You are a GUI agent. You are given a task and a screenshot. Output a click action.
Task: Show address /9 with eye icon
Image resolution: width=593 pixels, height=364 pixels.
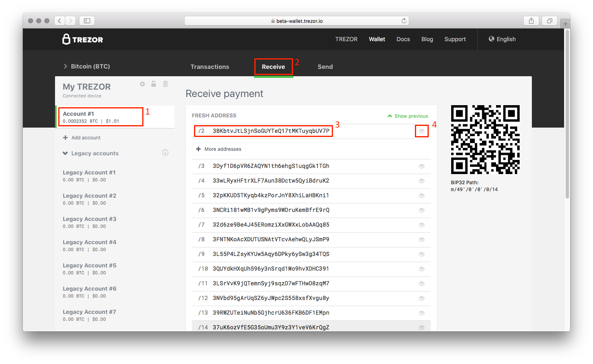click(421, 254)
